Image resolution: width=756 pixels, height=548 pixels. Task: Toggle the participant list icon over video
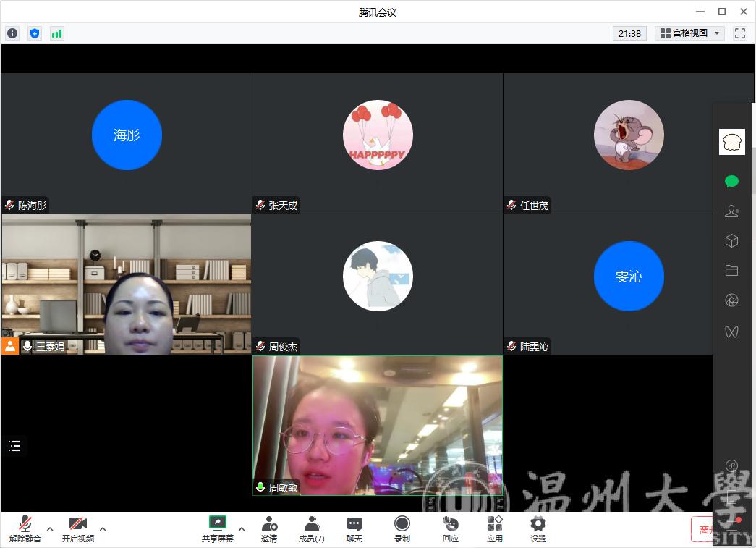click(x=14, y=446)
